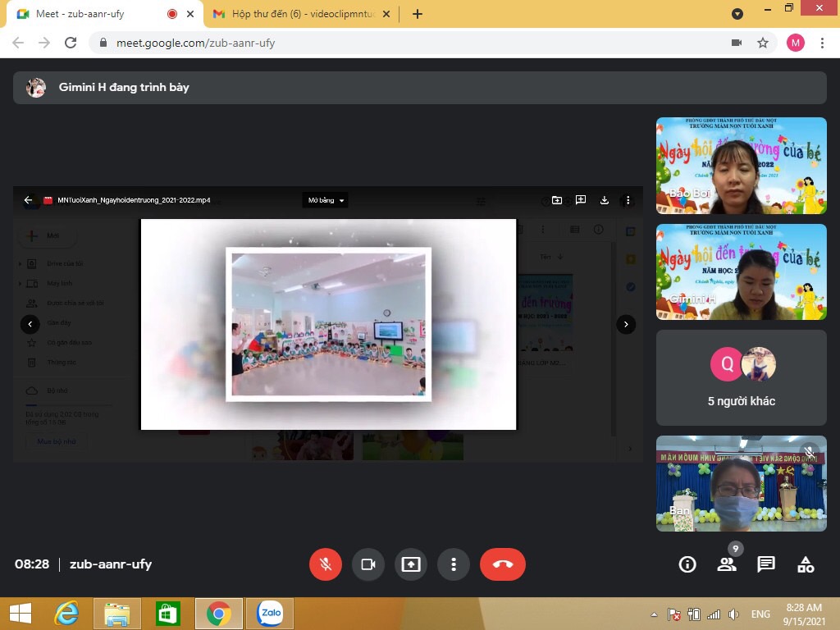Leave the call with hang-up button
840x630 pixels.
[503, 564]
